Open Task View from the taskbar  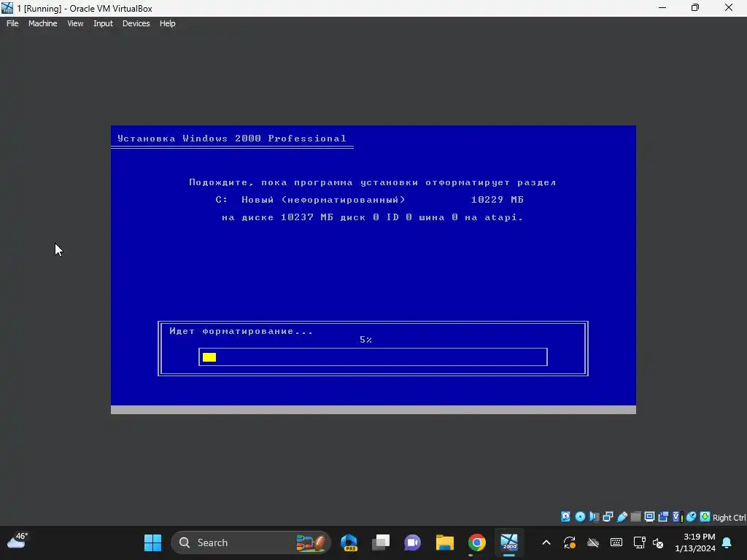pos(381,542)
